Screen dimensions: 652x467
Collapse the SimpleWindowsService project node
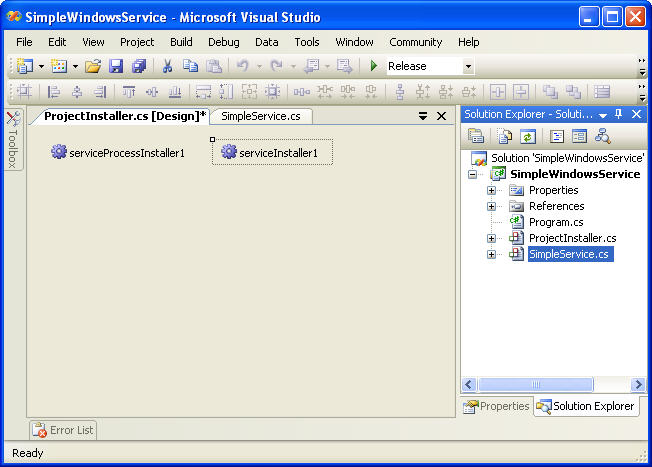(472, 174)
